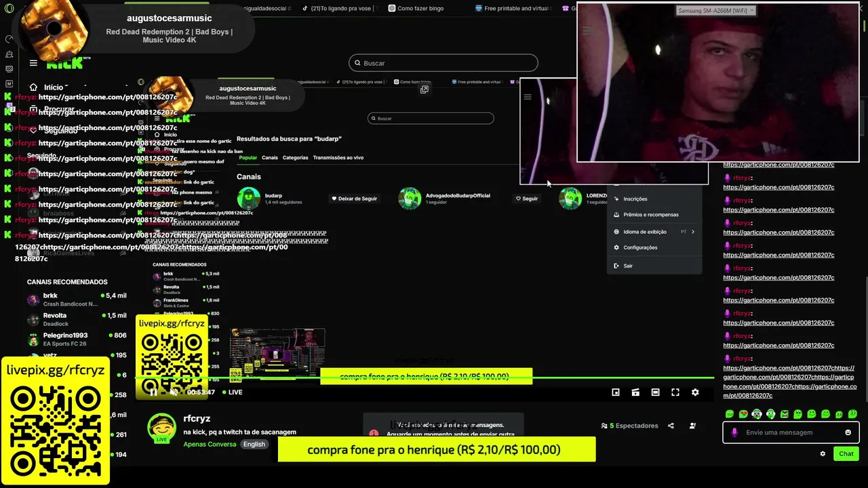Open the Samsung SM-A266M camera source dropdown
The width and height of the screenshot is (868, 488).
pos(716,10)
